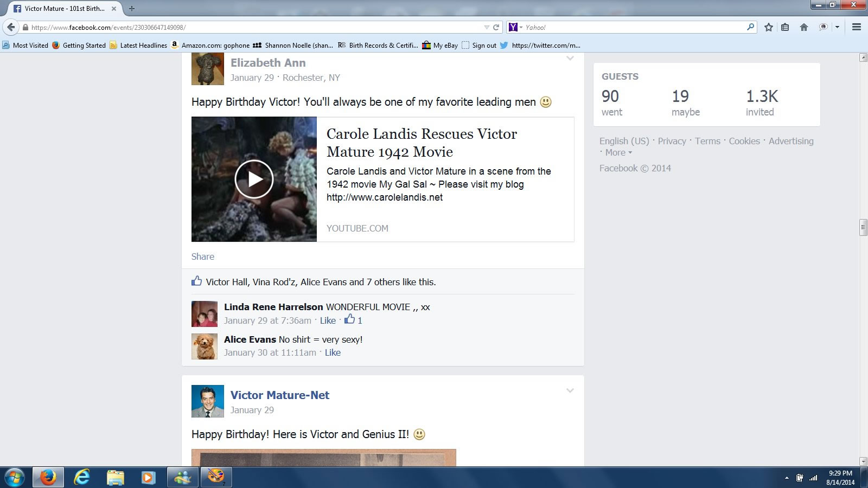
Task: Go to Firefox home page icon
Action: (x=804, y=27)
